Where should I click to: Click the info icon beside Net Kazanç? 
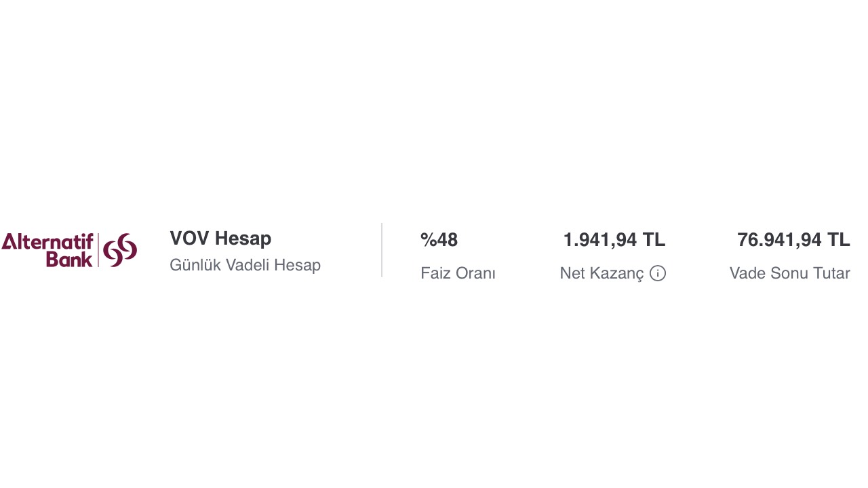coord(658,273)
